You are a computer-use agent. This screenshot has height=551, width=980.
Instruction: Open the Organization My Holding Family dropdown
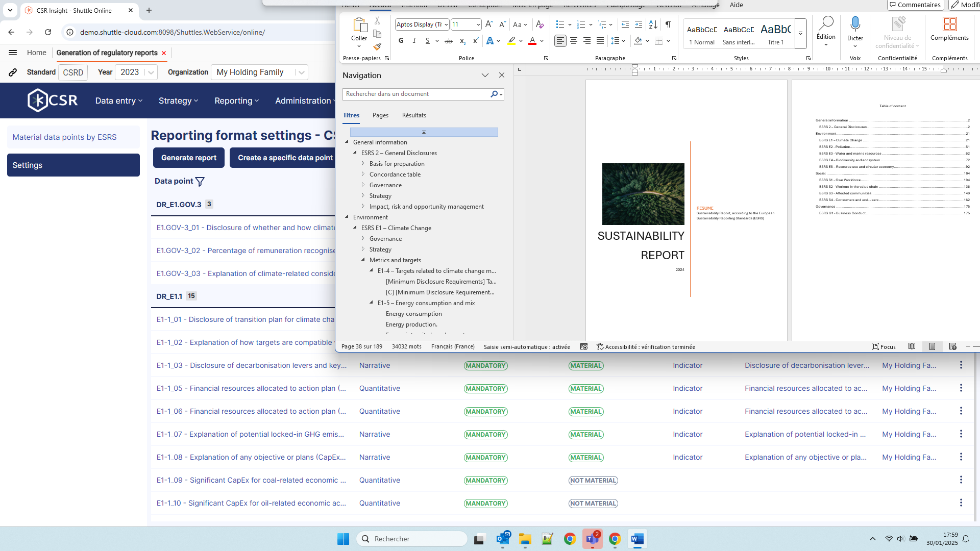coord(302,72)
